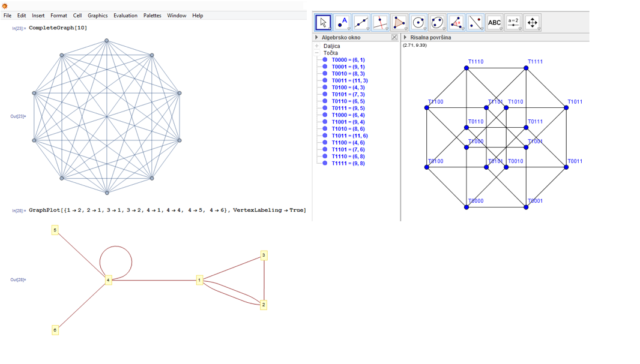640x364 pixels.
Task: Toggle visibility of point T1111
Action: coord(325,163)
